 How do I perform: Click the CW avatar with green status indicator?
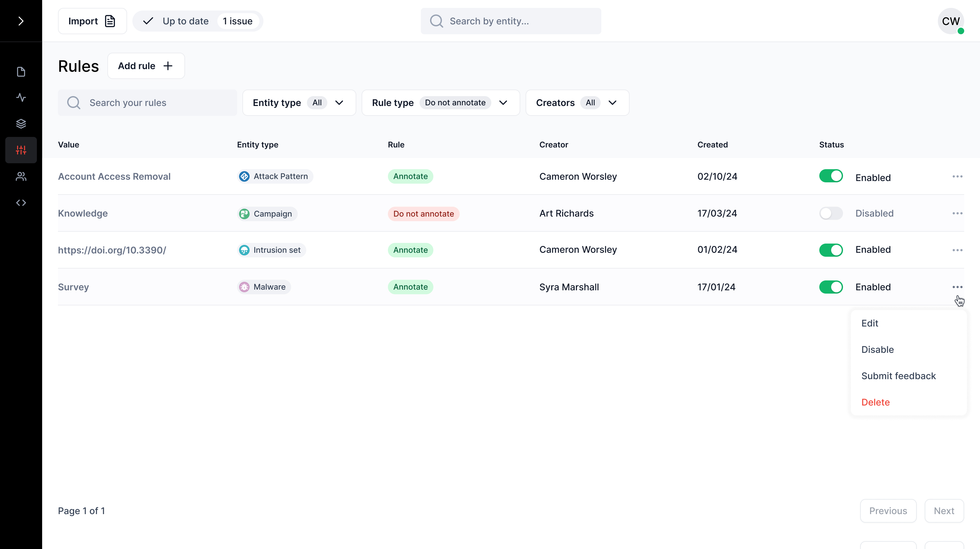[951, 21]
